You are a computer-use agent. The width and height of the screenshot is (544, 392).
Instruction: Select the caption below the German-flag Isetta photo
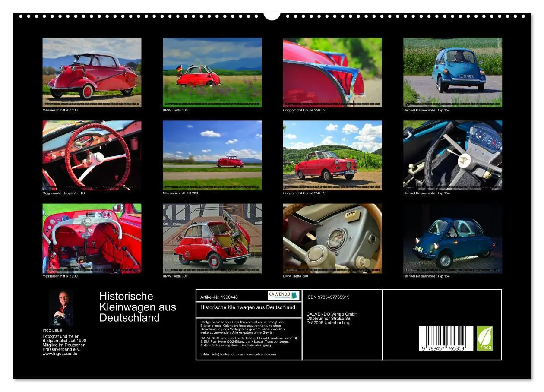[175, 110]
